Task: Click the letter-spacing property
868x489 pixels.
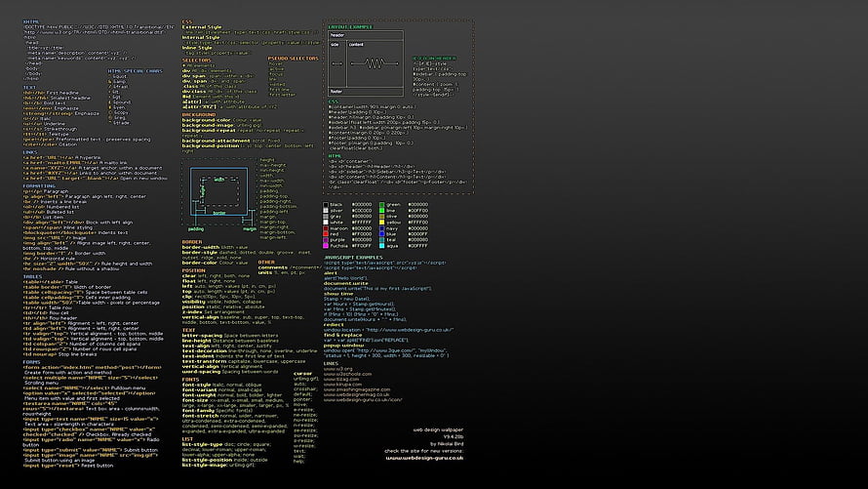Action: (x=203, y=336)
